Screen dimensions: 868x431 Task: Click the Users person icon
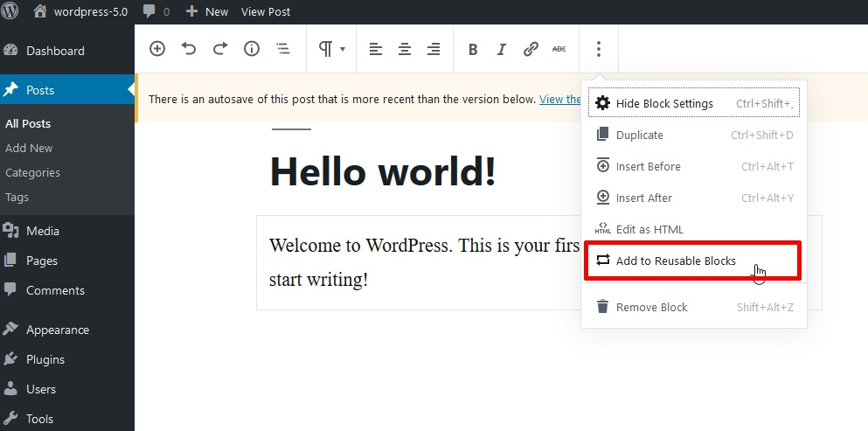10,388
